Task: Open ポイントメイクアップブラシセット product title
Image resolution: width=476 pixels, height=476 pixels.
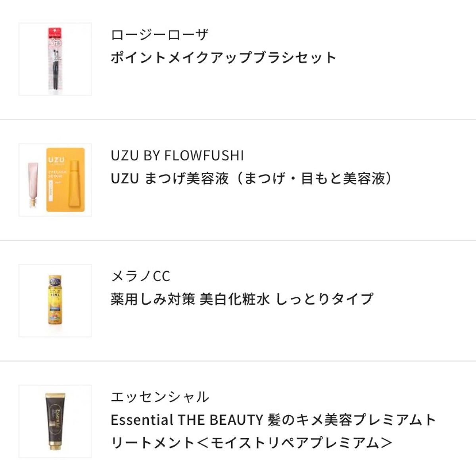Action: click(224, 58)
